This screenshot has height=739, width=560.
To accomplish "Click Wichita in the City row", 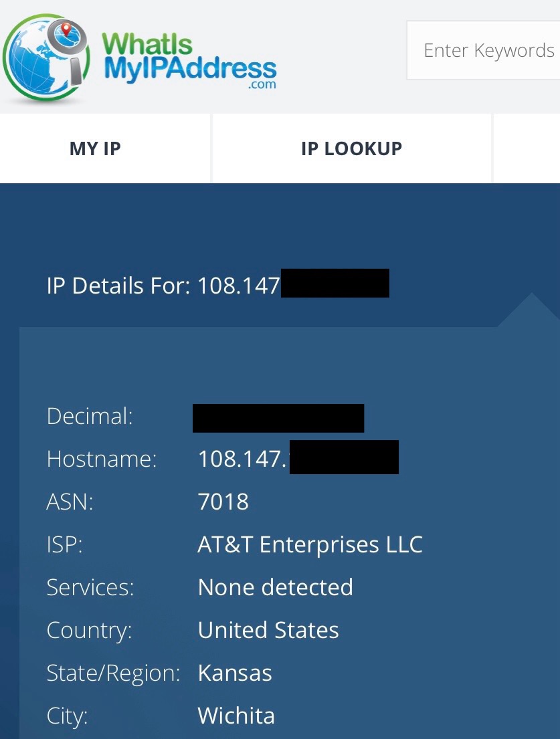I will point(236,715).
